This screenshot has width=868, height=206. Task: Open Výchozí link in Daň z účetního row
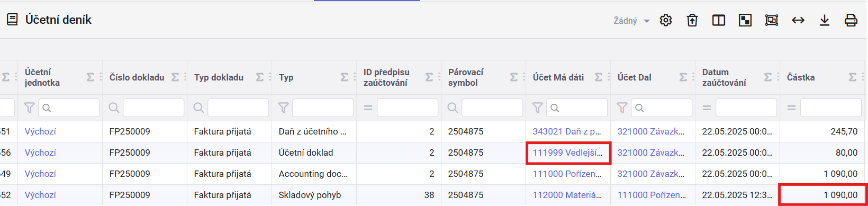(x=40, y=131)
